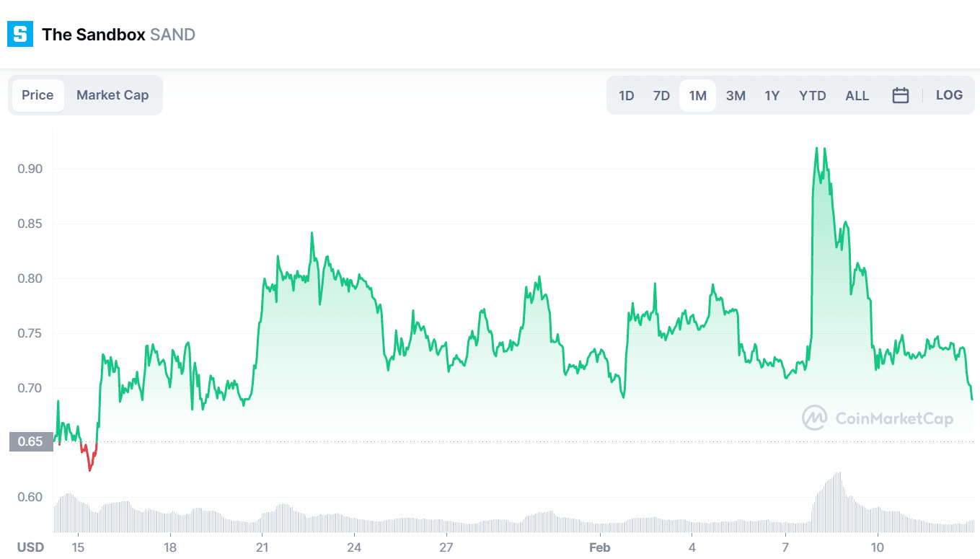Screen dimensions: 980x559
Task: Display ALL price history
Action: click(857, 95)
